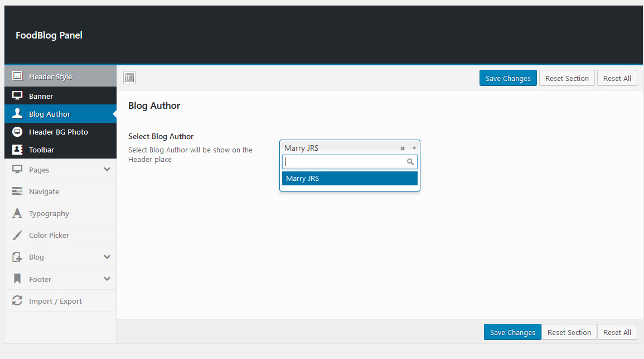Open the Import / Export section
The width and height of the screenshot is (644, 359).
pyautogui.click(x=60, y=300)
